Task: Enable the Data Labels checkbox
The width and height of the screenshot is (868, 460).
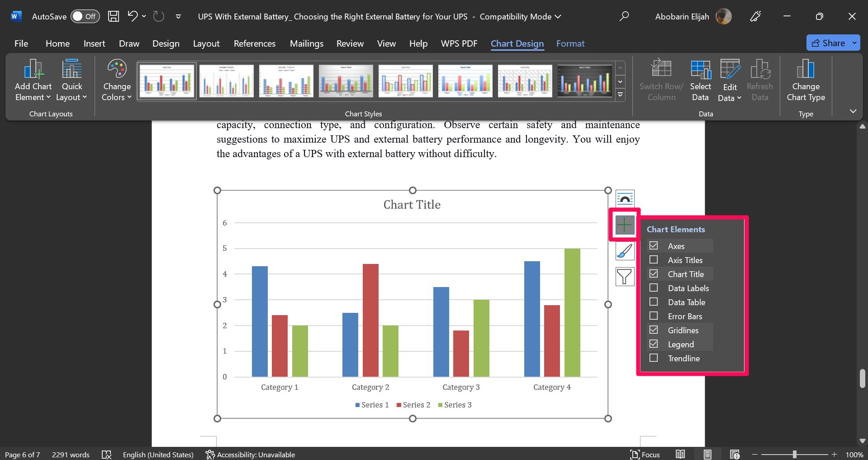Action: (654, 288)
